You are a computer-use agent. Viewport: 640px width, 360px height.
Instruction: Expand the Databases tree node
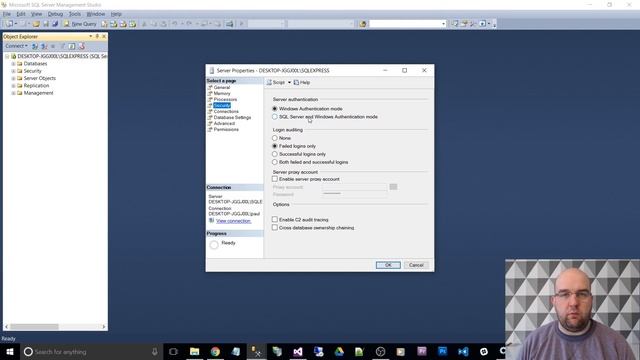tap(13, 64)
